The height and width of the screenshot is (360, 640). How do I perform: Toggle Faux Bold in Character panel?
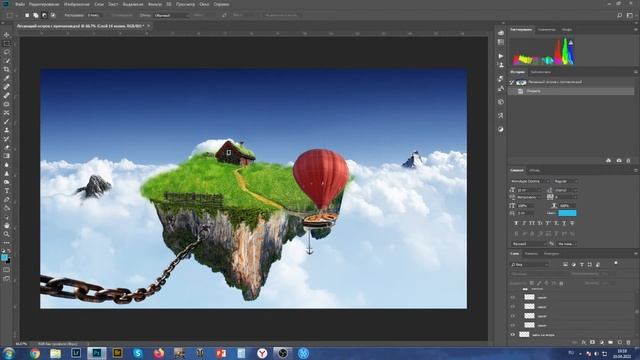pos(516,223)
